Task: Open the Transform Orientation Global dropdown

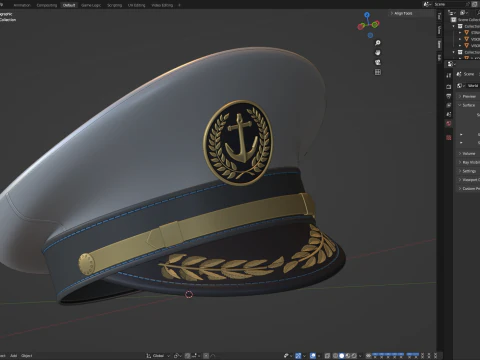Action: [x=159, y=356]
